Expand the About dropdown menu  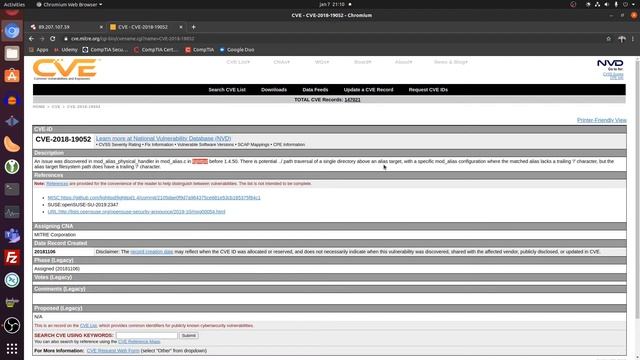(x=404, y=62)
